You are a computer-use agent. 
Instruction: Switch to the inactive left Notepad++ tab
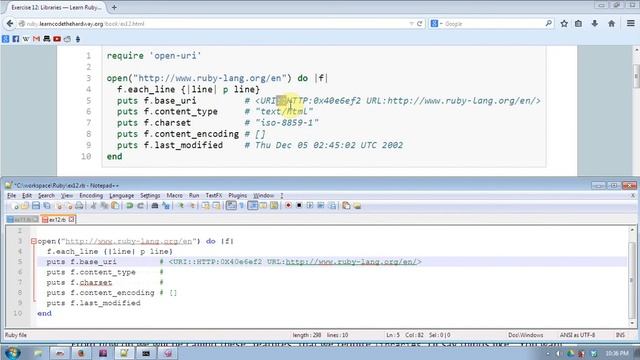pyautogui.click(x=22, y=220)
